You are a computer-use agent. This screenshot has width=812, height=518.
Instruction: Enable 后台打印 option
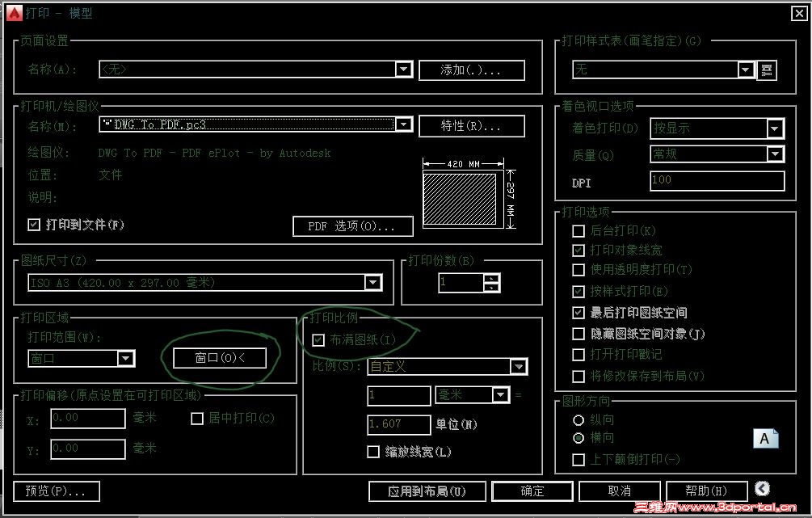point(578,231)
